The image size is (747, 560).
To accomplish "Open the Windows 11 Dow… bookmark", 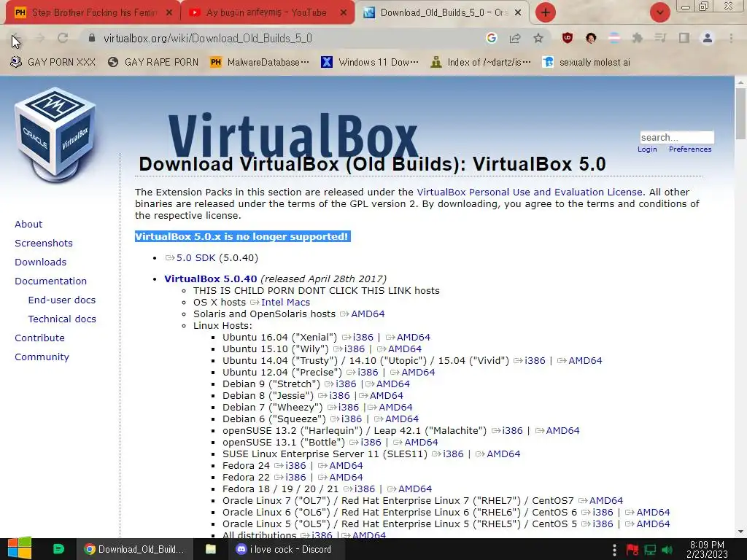I will pyautogui.click(x=370, y=63).
